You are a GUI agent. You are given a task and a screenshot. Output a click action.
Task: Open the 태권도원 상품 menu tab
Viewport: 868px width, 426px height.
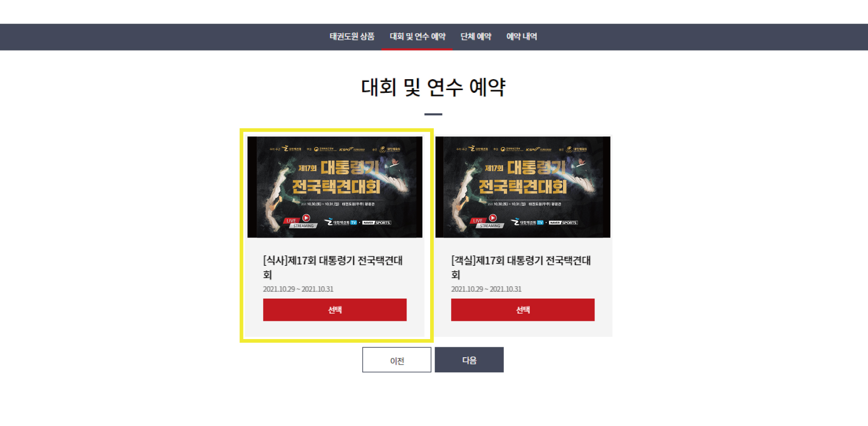pos(352,36)
